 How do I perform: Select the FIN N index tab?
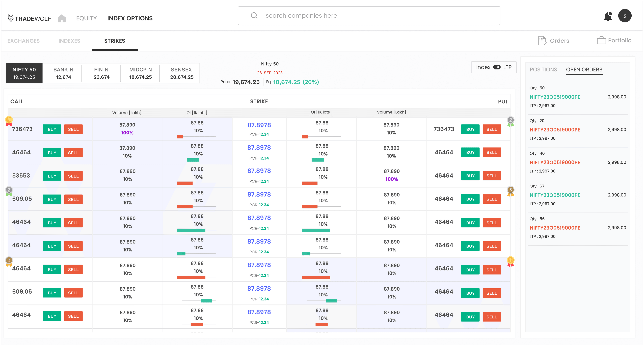(x=101, y=73)
